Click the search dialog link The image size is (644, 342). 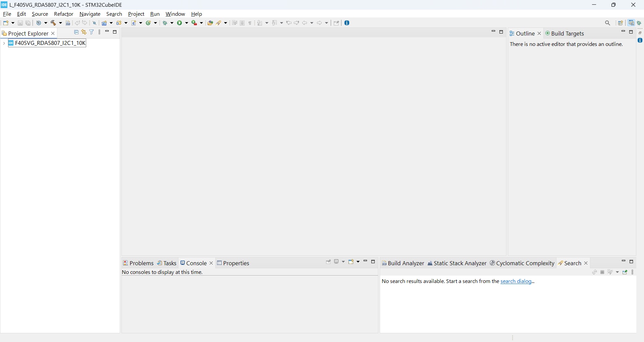[518, 282]
